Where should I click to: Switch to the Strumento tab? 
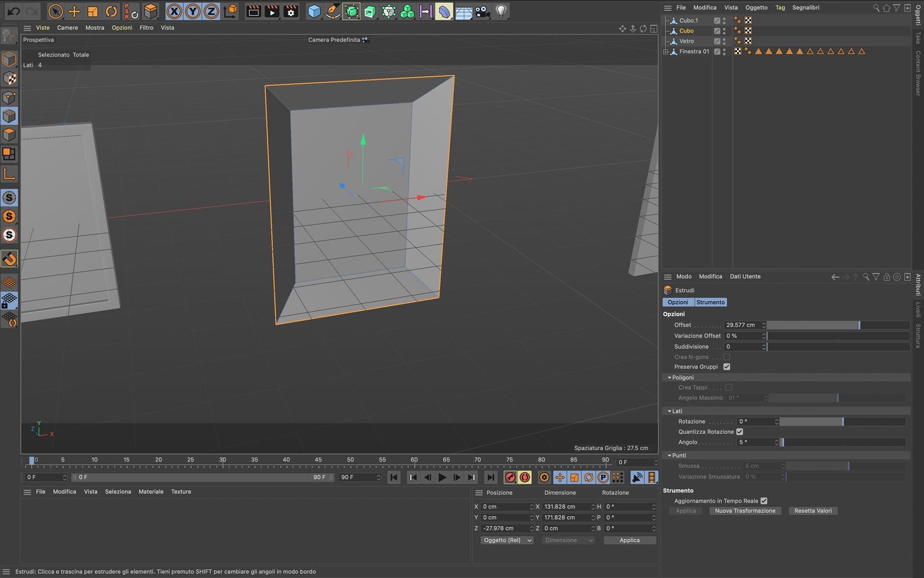click(x=710, y=302)
